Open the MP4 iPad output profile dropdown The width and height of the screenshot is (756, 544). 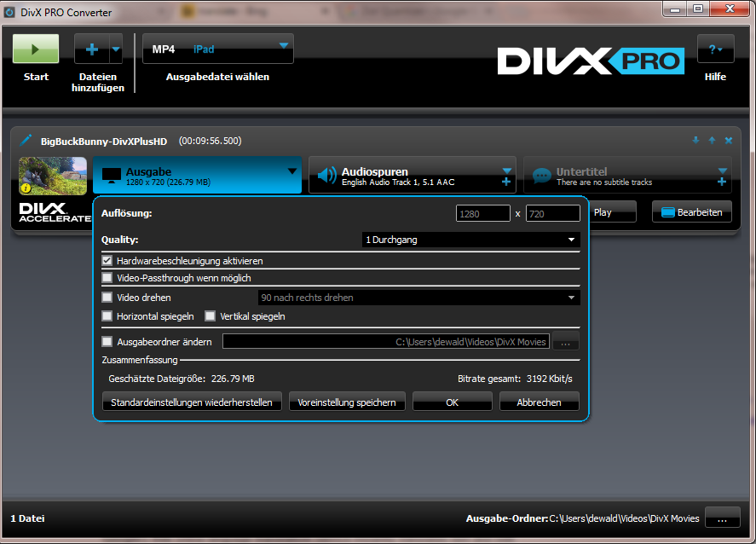coord(218,49)
